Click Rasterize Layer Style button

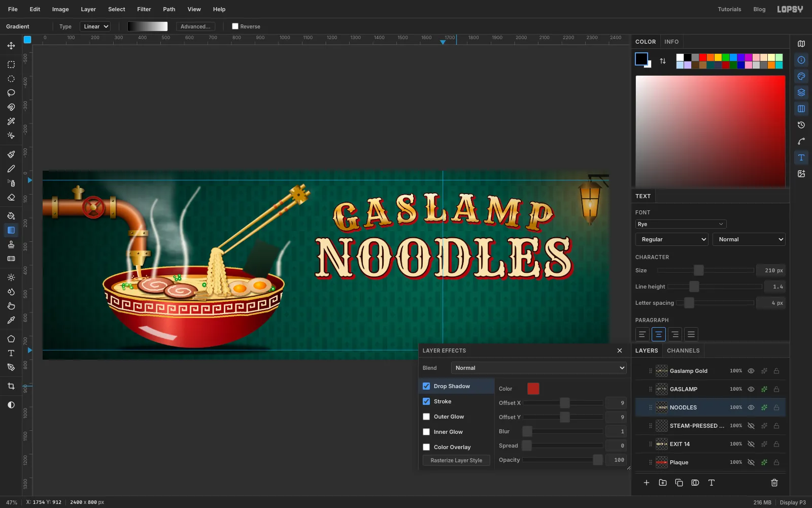(x=456, y=460)
